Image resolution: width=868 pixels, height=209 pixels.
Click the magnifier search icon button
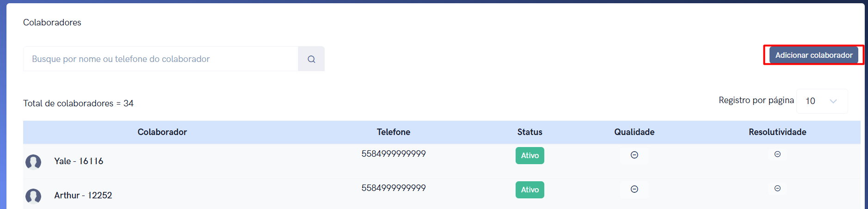(x=311, y=59)
